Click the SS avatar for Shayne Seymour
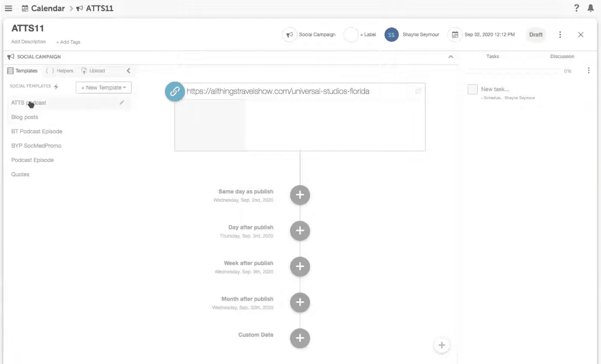 [x=391, y=35]
